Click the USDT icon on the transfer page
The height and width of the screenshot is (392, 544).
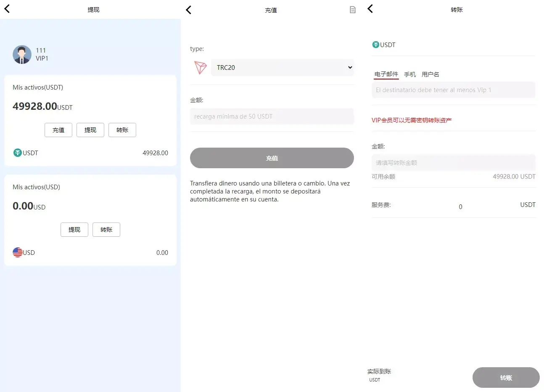(x=376, y=45)
